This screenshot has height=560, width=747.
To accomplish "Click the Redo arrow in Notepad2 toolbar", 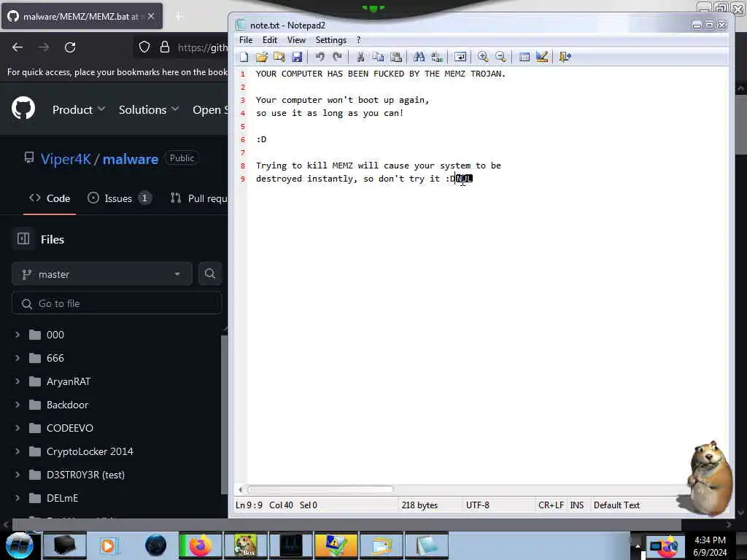I will [x=337, y=57].
